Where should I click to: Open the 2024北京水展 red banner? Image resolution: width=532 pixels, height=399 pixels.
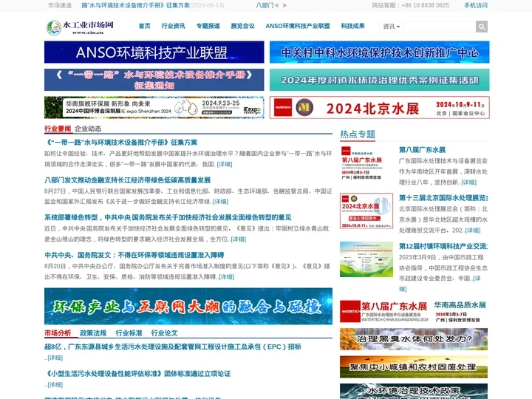[379, 108]
